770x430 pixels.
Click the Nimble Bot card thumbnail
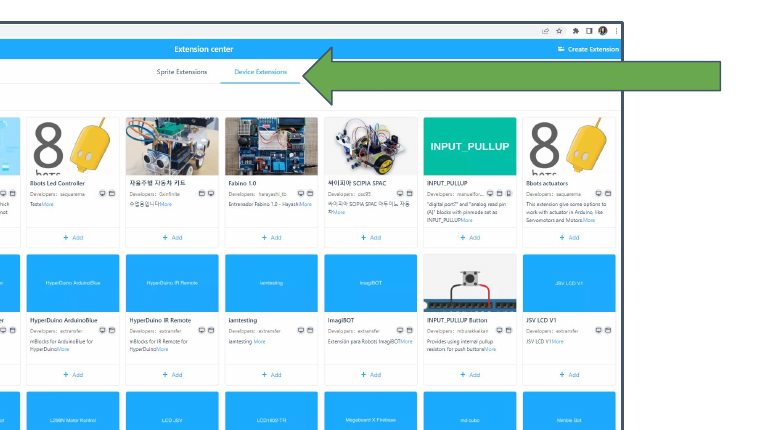569,411
